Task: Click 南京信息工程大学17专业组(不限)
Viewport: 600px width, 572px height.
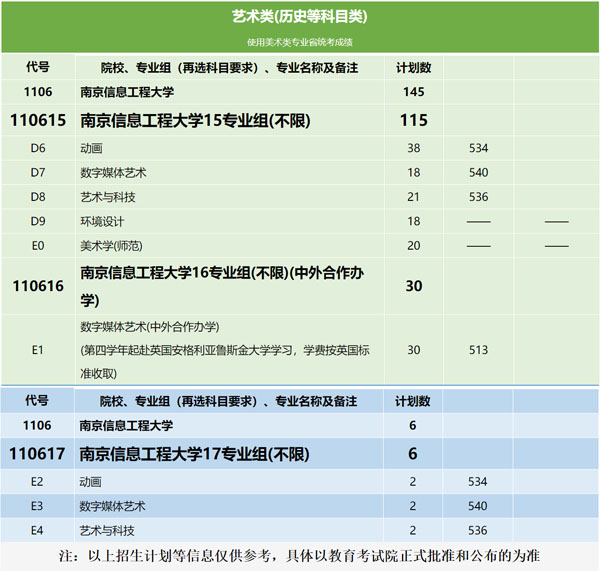Action: click(x=194, y=454)
